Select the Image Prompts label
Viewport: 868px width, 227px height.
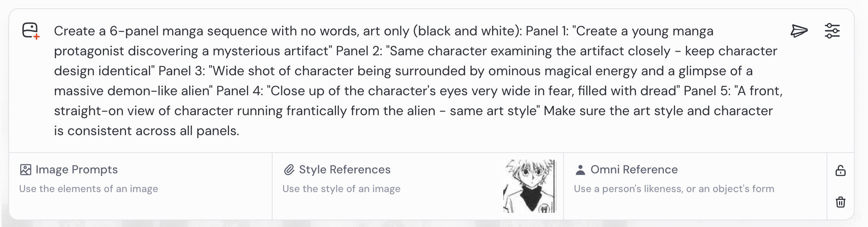pos(77,170)
